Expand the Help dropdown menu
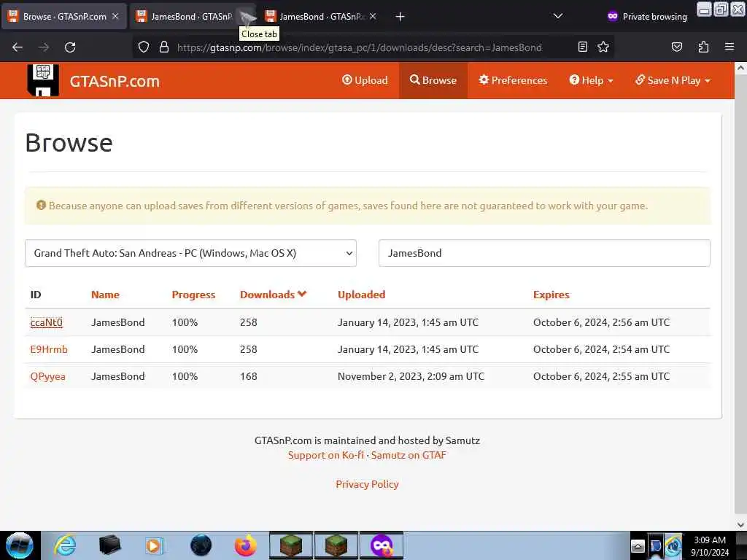The image size is (747, 560). (x=591, y=80)
